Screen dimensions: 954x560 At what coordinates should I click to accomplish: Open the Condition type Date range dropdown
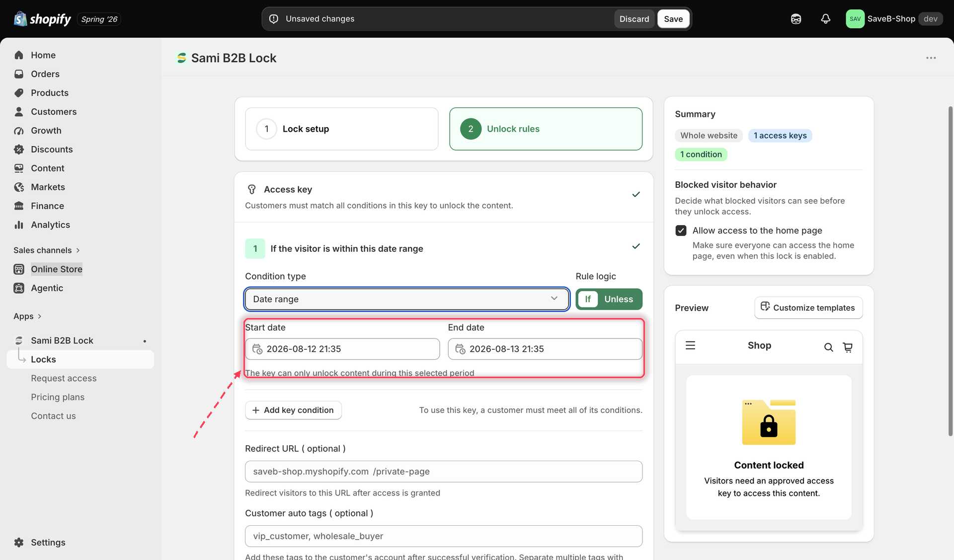[407, 299]
